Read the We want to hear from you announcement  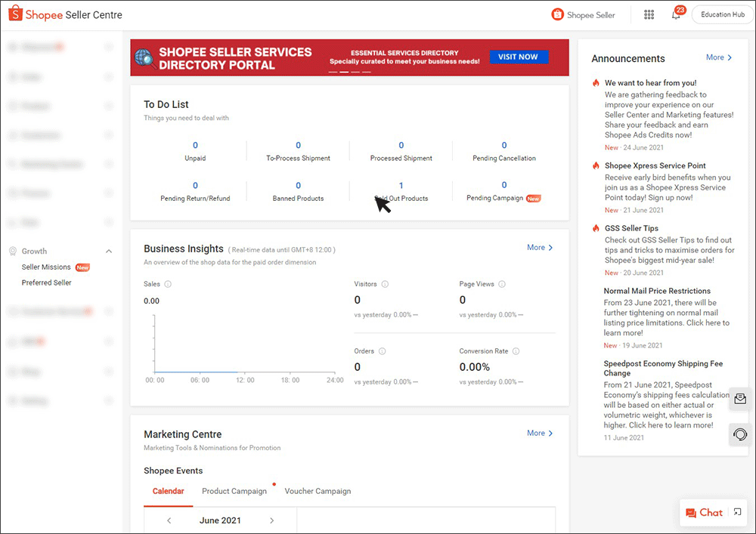pyautogui.click(x=650, y=83)
